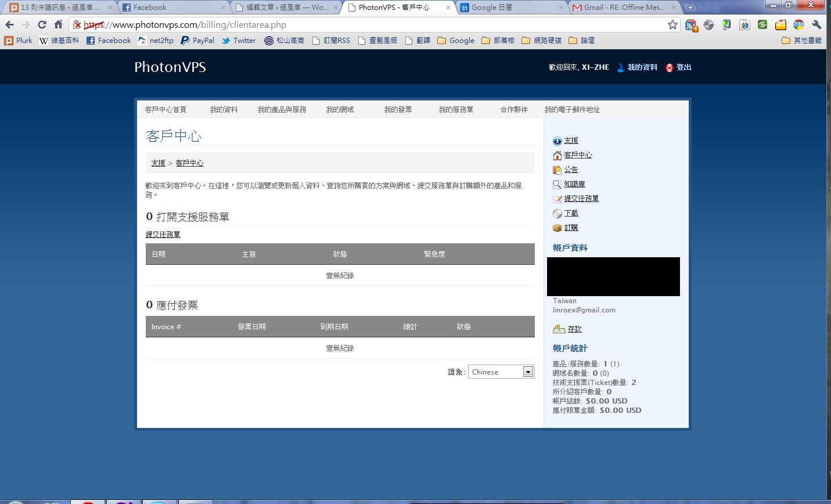The image size is (831, 504).
Task: Switch to the Facebook browser tab
Action: pos(174,8)
